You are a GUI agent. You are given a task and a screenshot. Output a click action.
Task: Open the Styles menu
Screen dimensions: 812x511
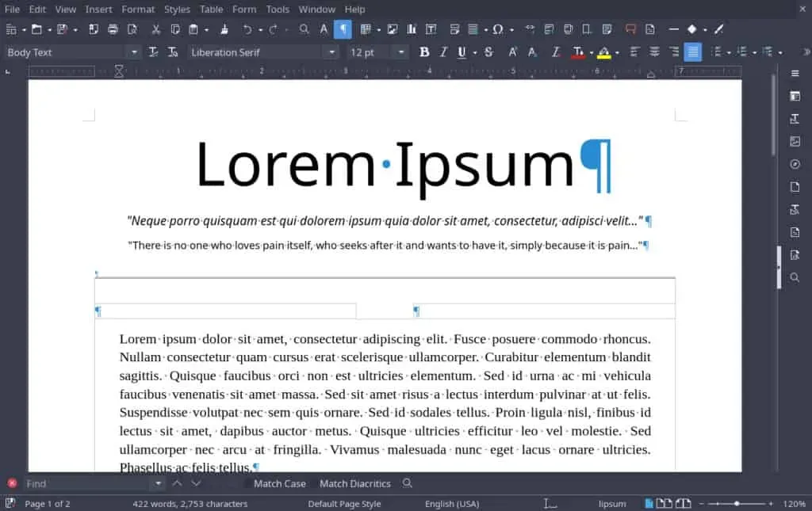tap(177, 10)
